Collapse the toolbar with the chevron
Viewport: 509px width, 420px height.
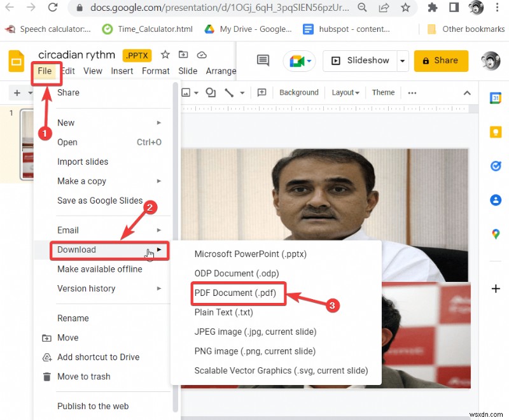click(468, 92)
